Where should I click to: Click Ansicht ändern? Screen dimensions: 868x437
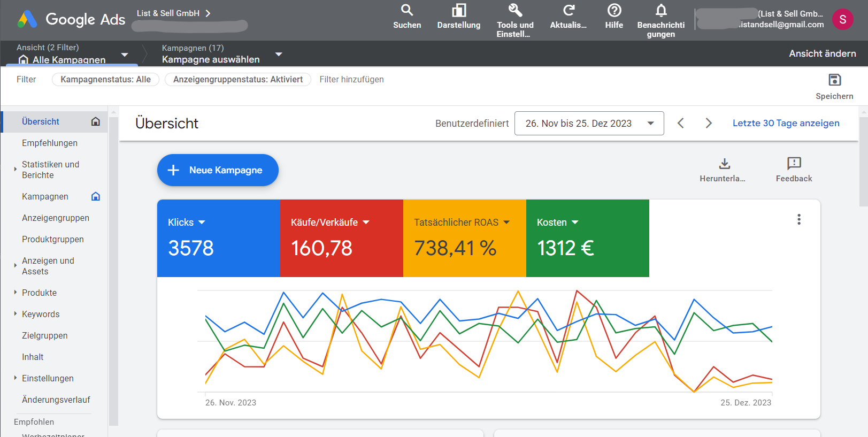point(823,53)
